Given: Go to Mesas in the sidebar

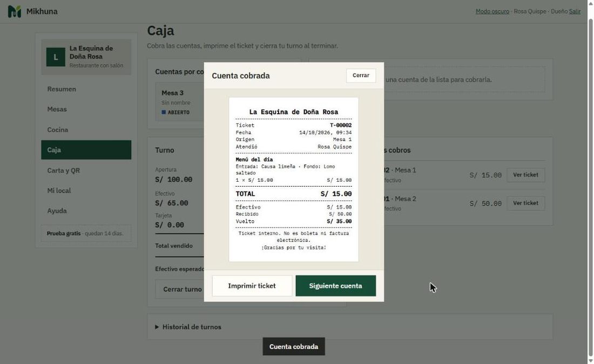Looking at the screenshot, I should click(x=86, y=109).
